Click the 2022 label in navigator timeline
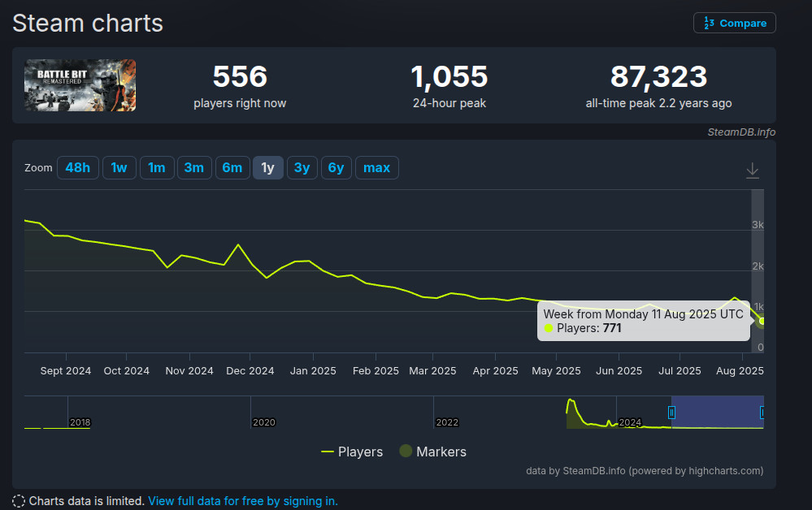The width and height of the screenshot is (812, 510). click(447, 422)
